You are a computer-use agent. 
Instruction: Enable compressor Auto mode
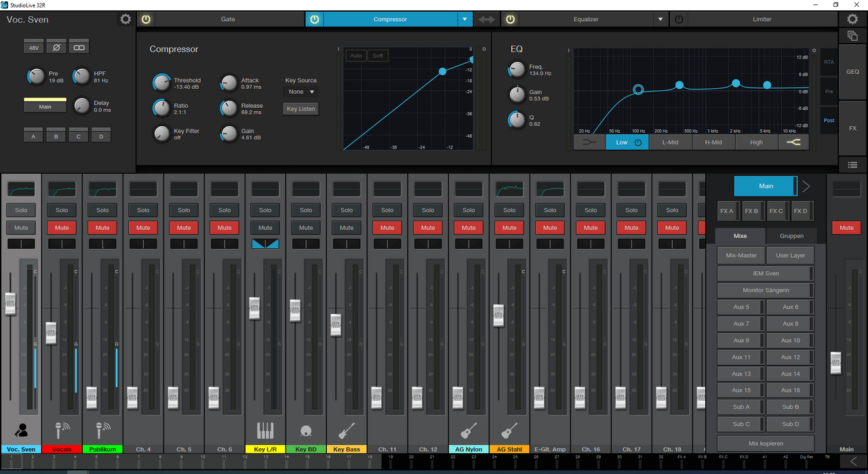356,56
